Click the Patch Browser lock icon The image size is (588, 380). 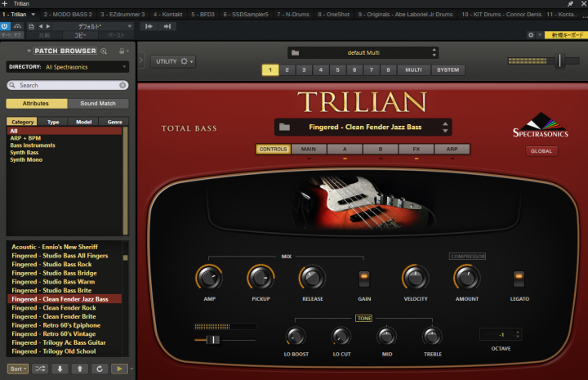click(122, 51)
